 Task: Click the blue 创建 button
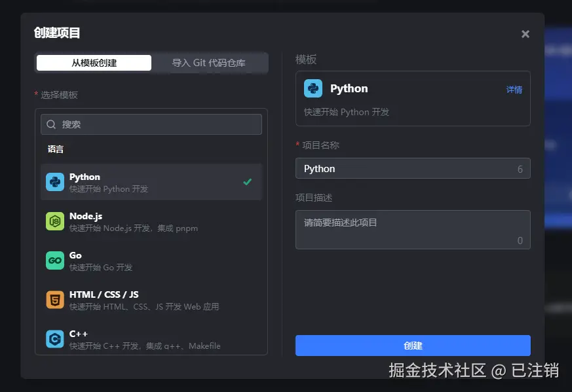tap(413, 346)
